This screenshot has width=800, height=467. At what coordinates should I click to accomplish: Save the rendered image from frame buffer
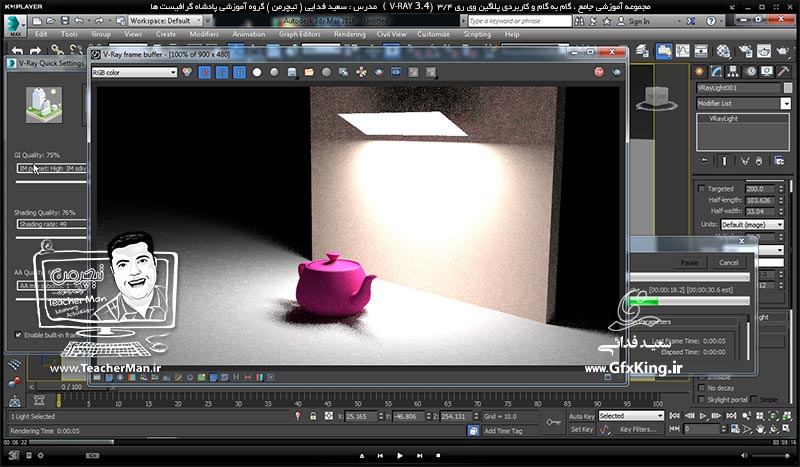coord(292,72)
